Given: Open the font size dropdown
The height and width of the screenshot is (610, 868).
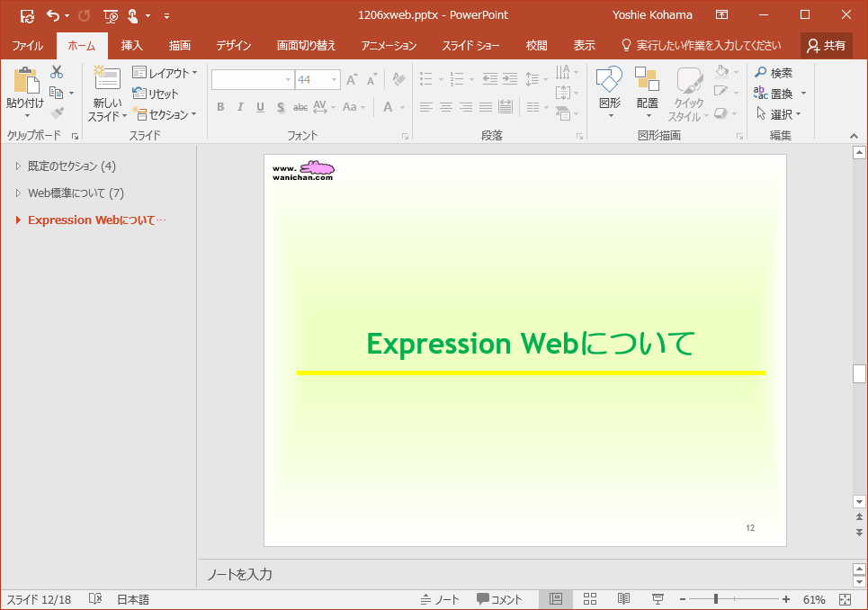Looking at the screenshot, I should (x=334, y=80).
